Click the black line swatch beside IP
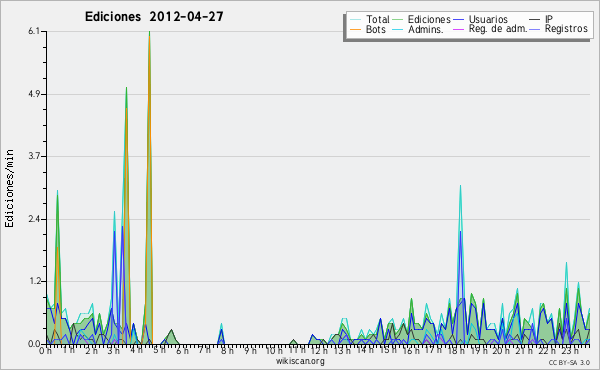This screenshot has height=370, width=600. click(535, 19)
